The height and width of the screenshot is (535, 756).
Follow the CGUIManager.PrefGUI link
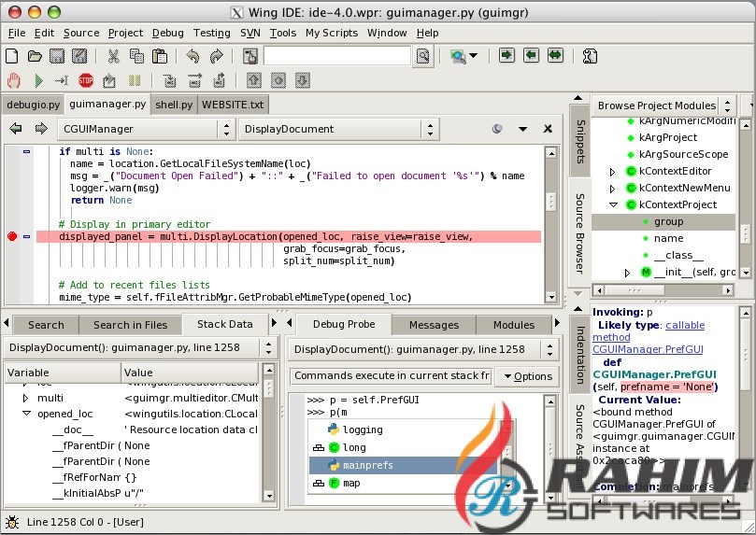pos(648,349)
